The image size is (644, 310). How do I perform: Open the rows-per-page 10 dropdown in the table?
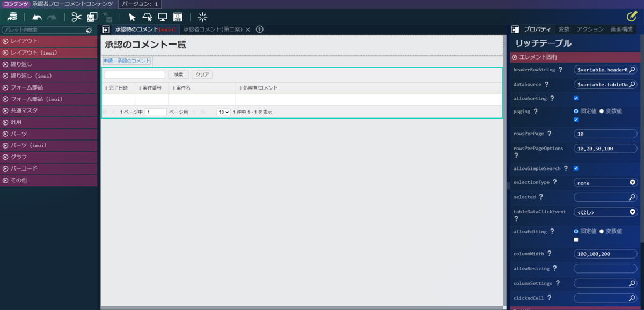[x=223, y=112]
